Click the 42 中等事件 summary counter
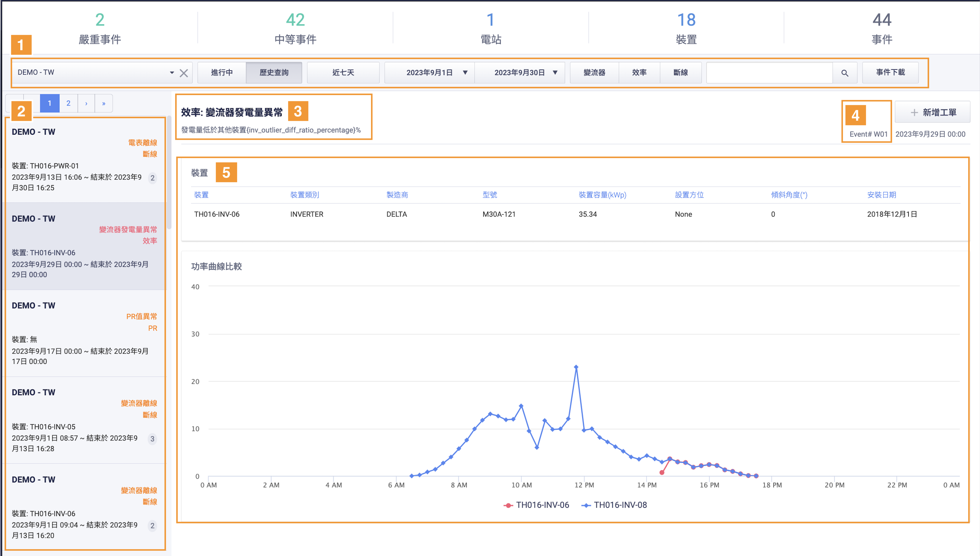Viewport: 980px width, 556px height. pyautogui.click(x=295, y=28)
